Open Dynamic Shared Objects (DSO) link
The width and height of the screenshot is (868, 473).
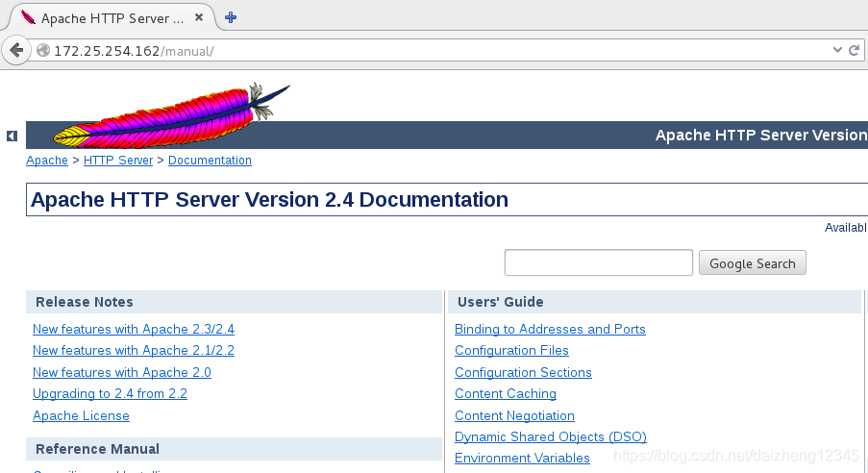pos(550,437)
